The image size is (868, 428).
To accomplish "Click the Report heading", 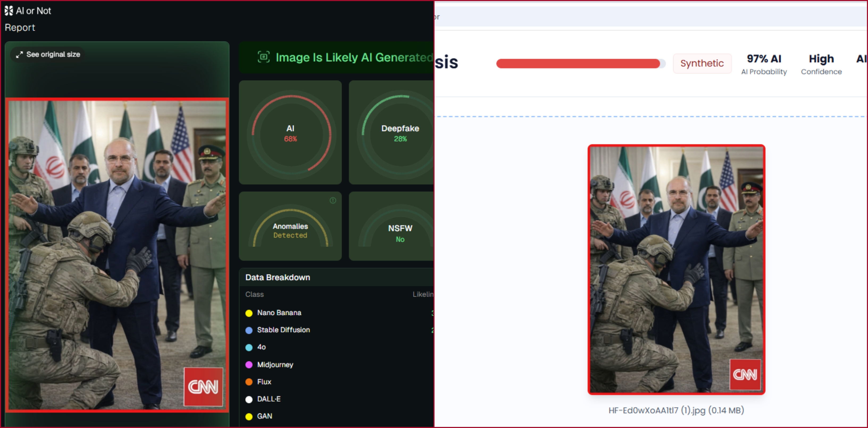I will click(20, 28).
